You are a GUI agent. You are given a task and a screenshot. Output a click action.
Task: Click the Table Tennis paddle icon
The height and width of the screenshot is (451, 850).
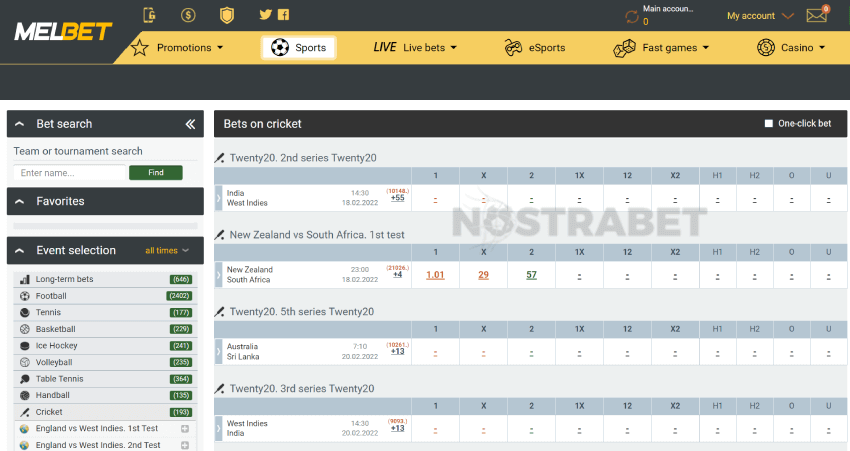[24, 379]
